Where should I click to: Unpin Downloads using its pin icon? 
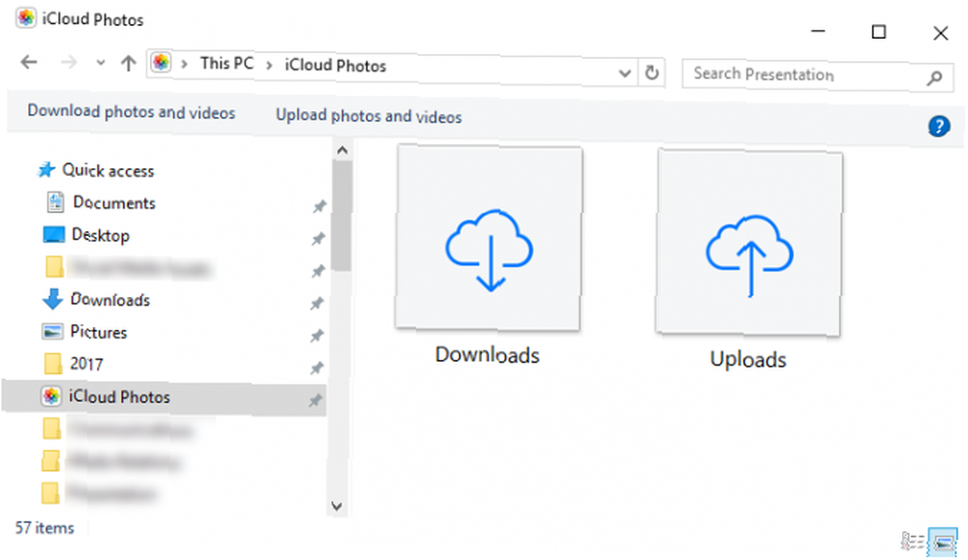point(317,304)
